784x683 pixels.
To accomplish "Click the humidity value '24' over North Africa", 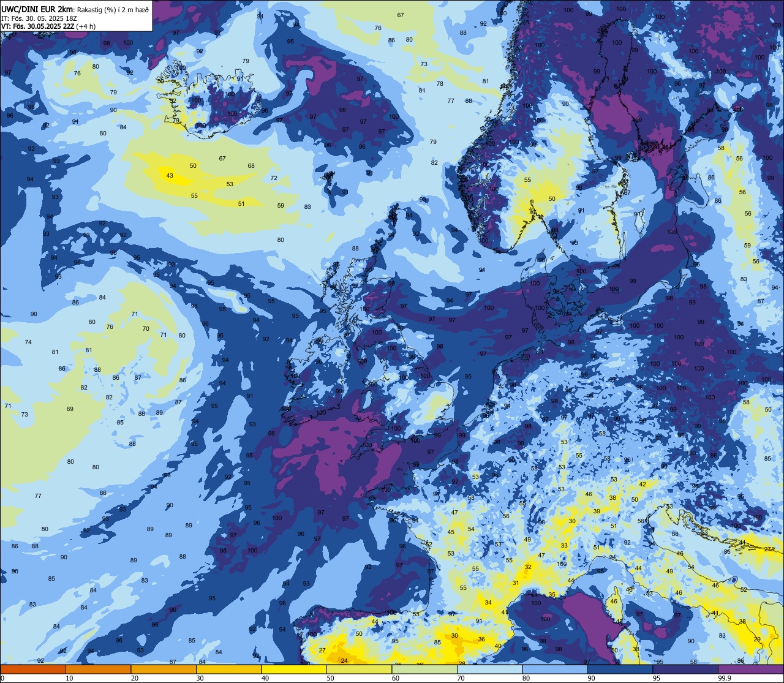I will coord(344,660).
